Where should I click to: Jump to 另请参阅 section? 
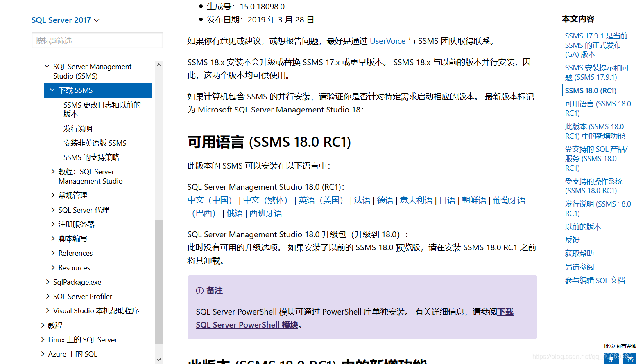579,267
